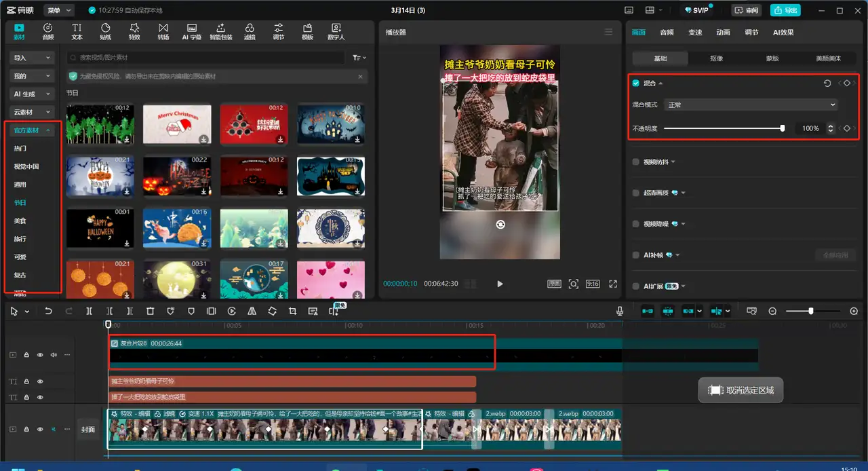Expand the 云素材 dropdown
This screenshot has width=868, height=471.
[x=32, y=112]
